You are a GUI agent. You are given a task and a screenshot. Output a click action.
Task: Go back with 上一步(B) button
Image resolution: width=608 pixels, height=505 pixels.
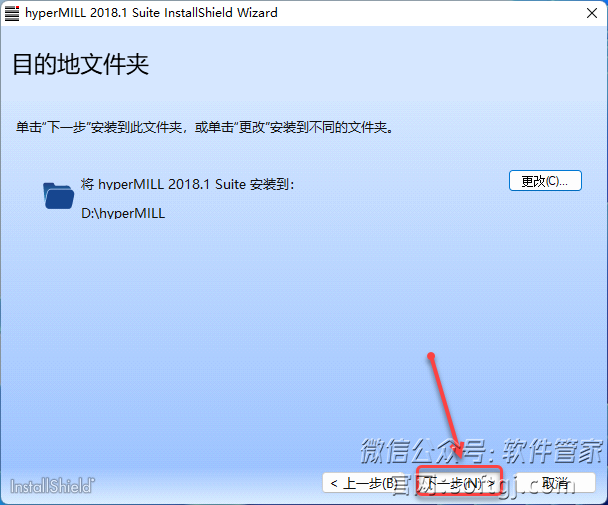click(364, 483)
